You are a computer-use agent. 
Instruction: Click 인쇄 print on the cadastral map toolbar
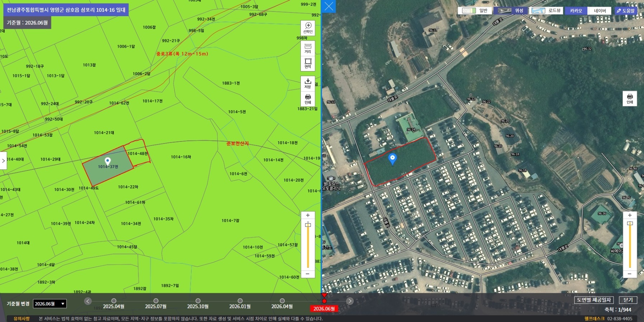pos(308,99)
